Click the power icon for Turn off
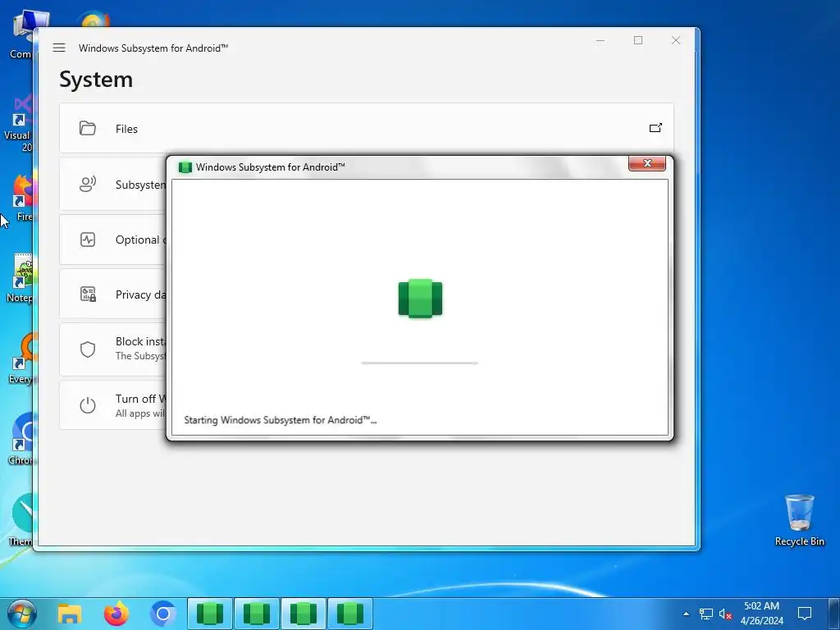This screenshot has width=840, height=630. pos(87,405)
